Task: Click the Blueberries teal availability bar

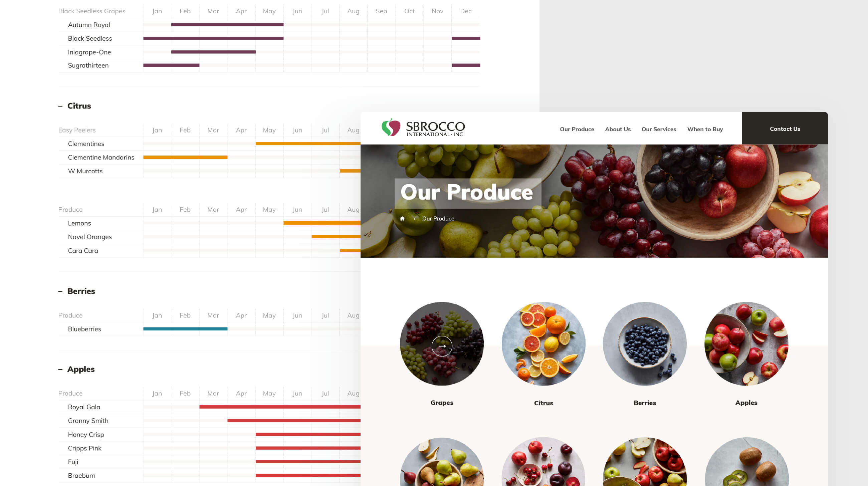Action: pyautogui.click(x=185, y=328)
